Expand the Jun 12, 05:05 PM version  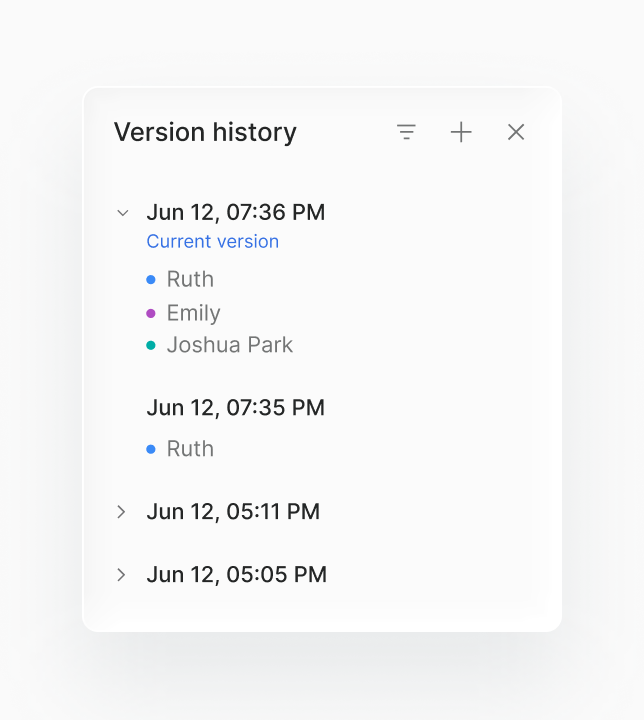tap(121, 574)
